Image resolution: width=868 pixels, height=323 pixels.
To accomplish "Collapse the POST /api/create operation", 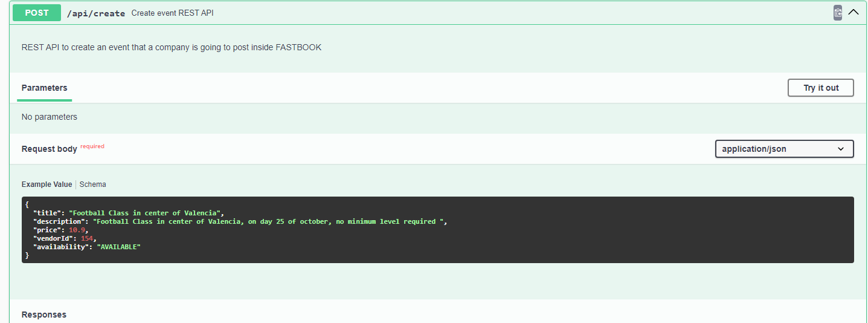I will 854,12.
